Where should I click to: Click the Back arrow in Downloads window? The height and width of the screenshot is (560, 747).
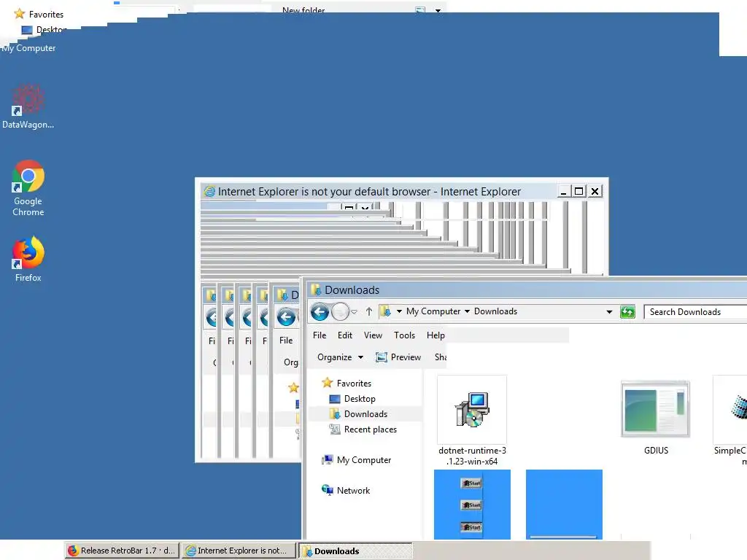pos(320,312)
